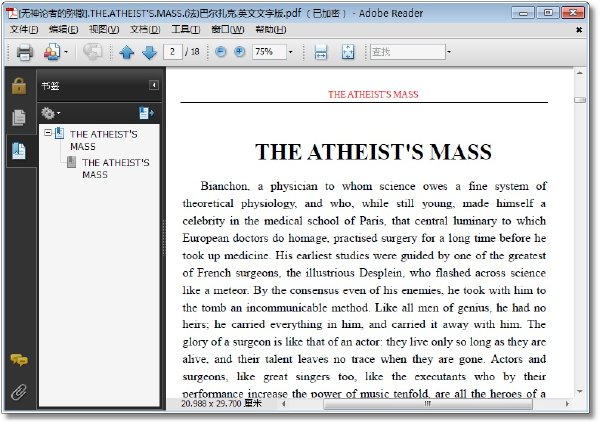The width and height of the screenshot is (600, 424).
Task: Click the horizontal scrollbar right arrow
Action: (567, 404)
